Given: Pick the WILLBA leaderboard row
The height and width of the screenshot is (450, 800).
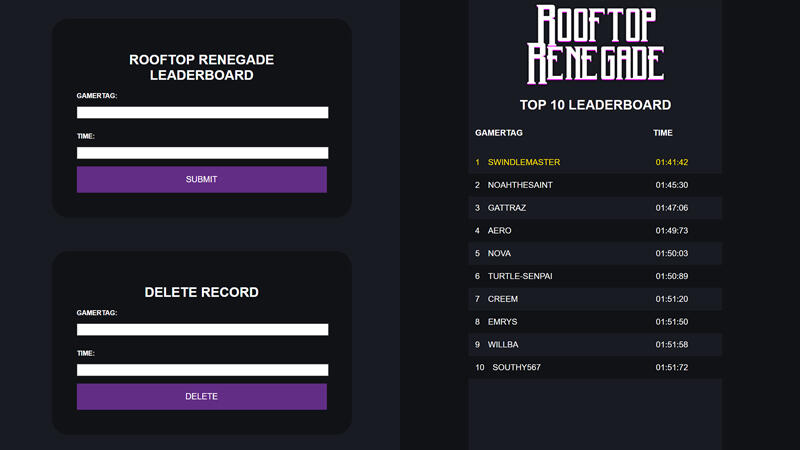Looking at the screenshot, I should [594, 345].
